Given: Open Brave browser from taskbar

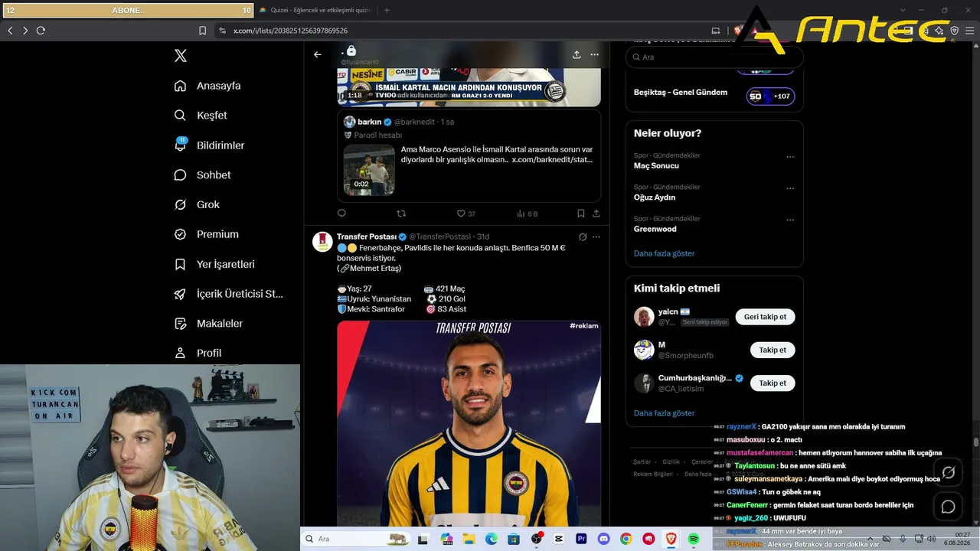Looking at the screenshot, I should tap(671, 539).
